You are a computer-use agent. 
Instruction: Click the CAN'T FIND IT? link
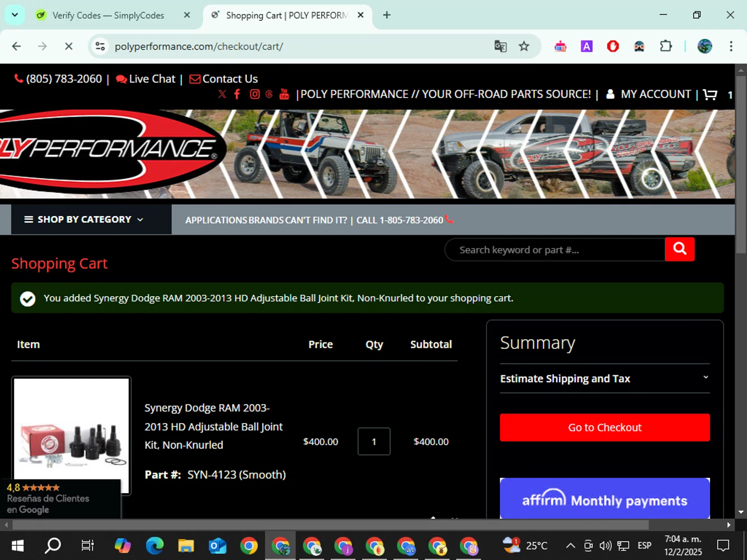coord(317,220)
